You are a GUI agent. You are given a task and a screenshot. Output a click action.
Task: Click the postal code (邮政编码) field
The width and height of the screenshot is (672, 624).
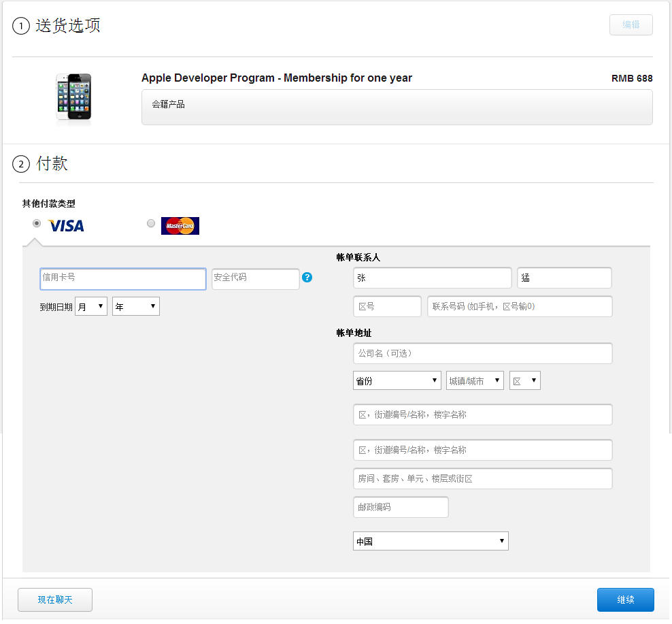(401, 507)
